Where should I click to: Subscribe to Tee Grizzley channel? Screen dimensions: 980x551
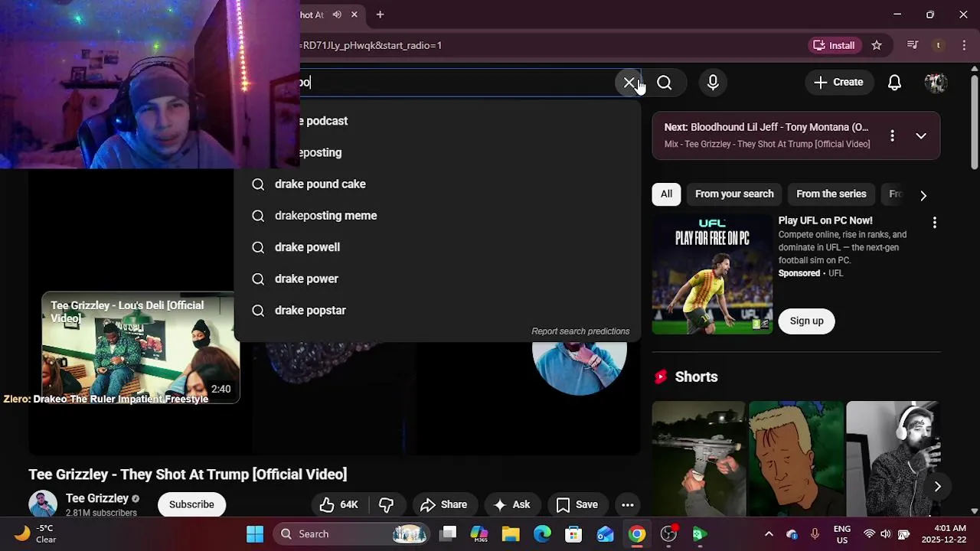click(x=191, y=504)
